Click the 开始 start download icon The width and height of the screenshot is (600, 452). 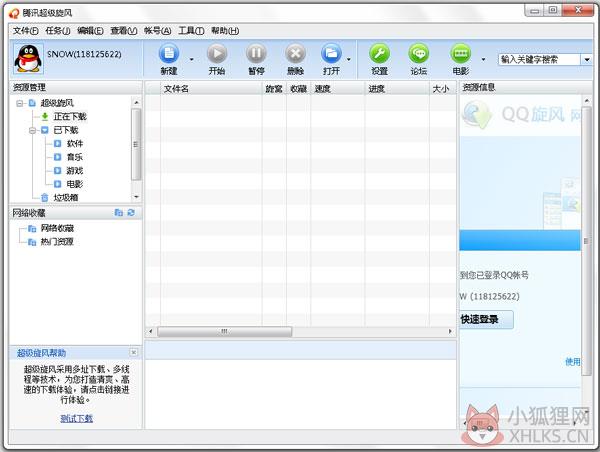pos(217,54)
